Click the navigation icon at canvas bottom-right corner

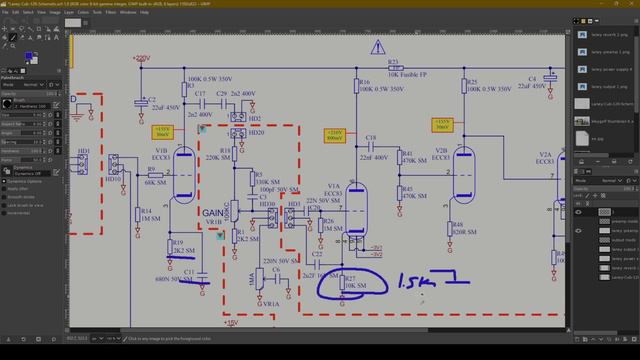point(568,330)
